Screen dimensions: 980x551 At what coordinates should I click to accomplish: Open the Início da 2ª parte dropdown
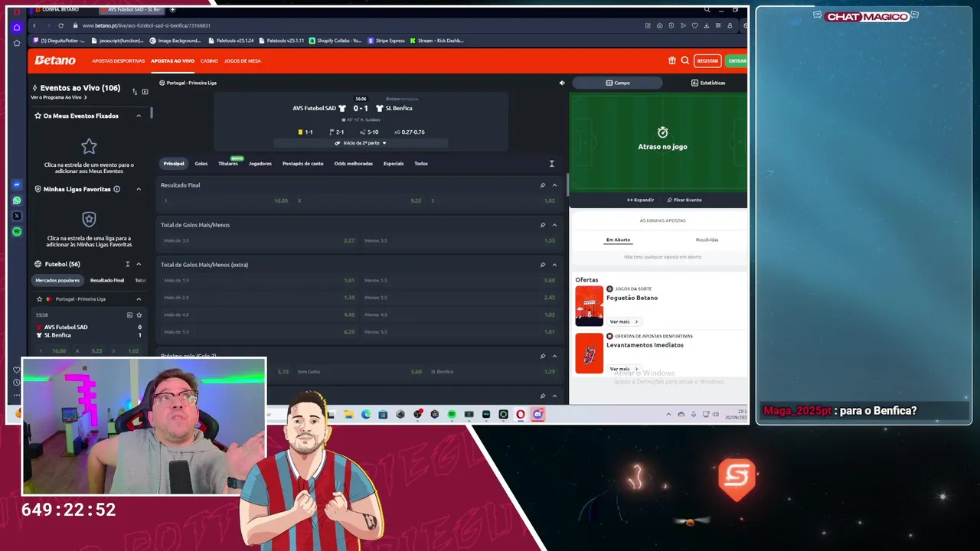pyautogui.click(x=361, y=143)
